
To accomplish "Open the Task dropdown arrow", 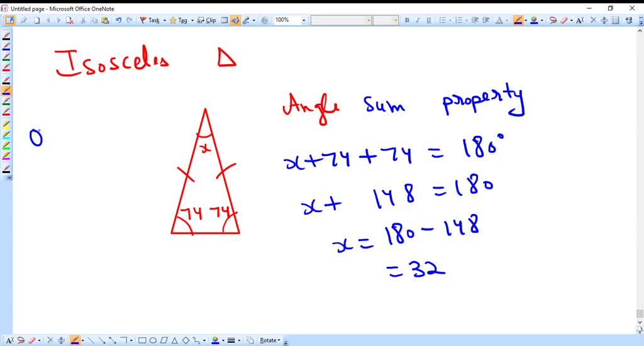I will pos(165,20).
